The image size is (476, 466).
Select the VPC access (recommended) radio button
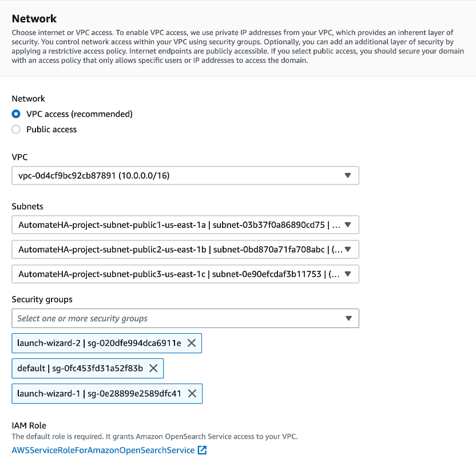point(16,114)
